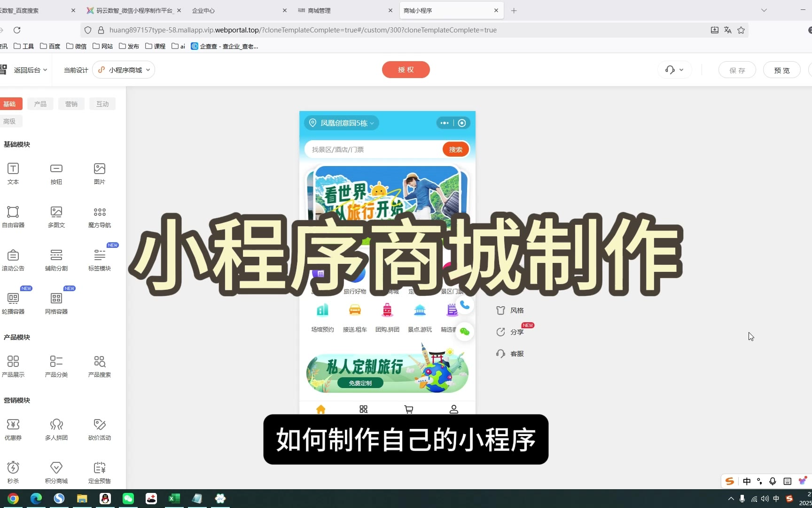Viewport: 812px width, 508px height.
Task: Click the 保存 save button
Action: coord(737,70)
